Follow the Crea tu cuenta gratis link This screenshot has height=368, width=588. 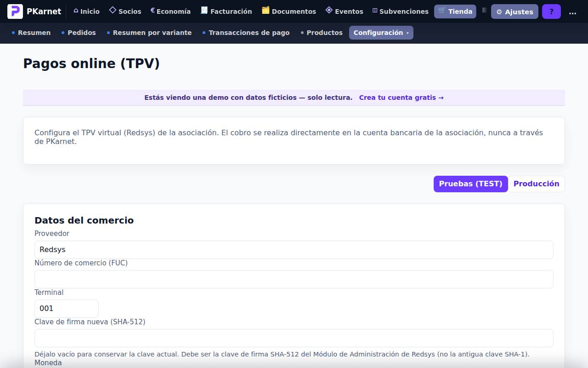[x=401, y=98]
